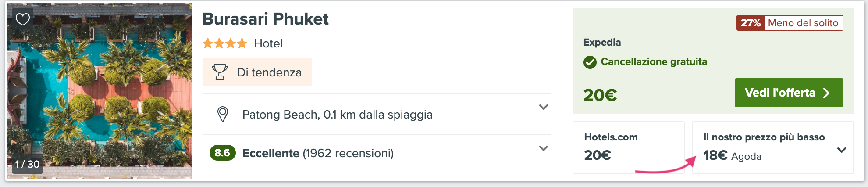Click the 1 / 30 photo counter

click(27, 164)
